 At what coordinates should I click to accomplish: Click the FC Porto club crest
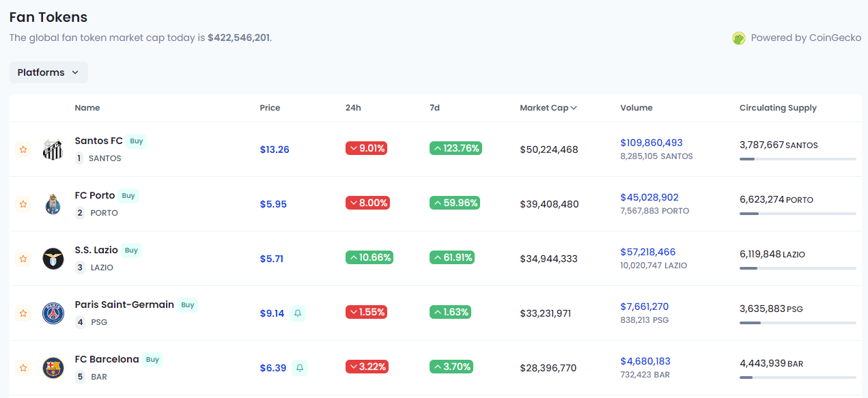[53, 204]
